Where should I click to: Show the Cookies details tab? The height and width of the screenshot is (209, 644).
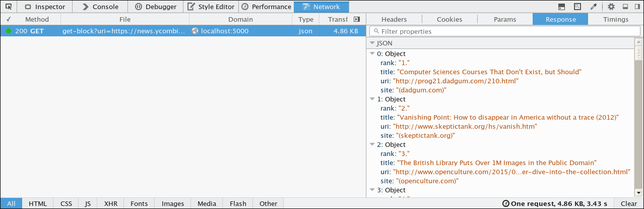click(x=449, y=19)
